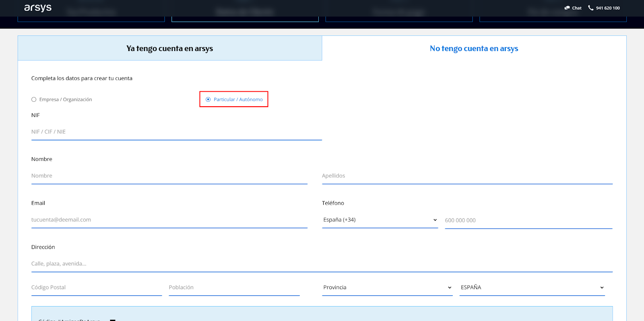Switch to 'Ya tengo cuenta en arsys' tab
Image resolution: width=644 pixels, height=321 pixels.
(x=170, y=48)
